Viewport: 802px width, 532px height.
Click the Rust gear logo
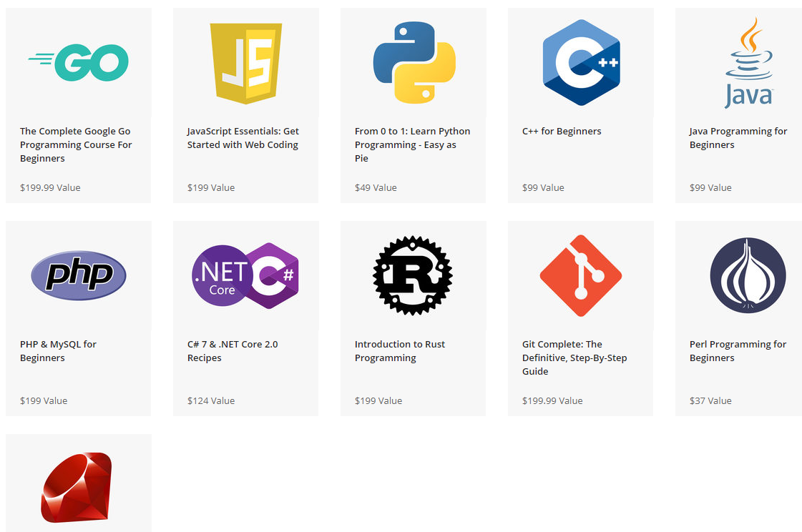tap(413, 275)
